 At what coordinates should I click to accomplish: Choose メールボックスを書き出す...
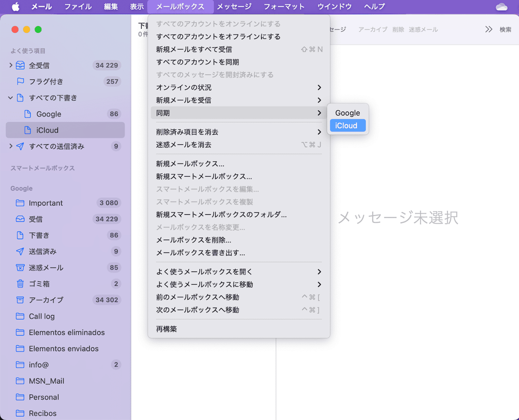[x=239, y=253]
